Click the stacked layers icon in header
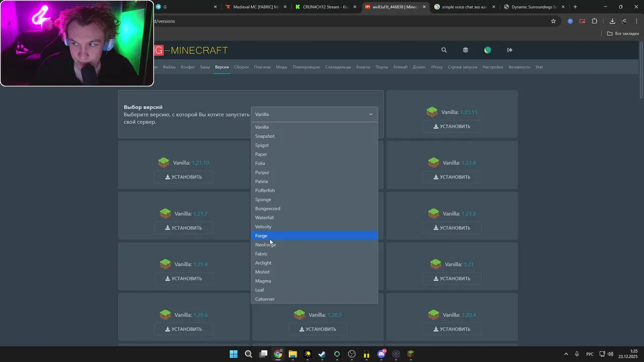 465,50
